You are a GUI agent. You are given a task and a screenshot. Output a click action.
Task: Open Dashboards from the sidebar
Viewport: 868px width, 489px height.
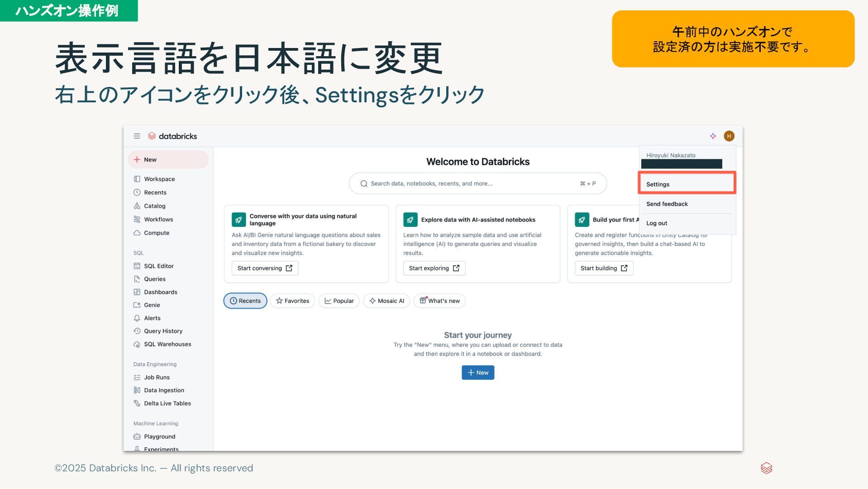pyautogui.click(x=161, y=292)
